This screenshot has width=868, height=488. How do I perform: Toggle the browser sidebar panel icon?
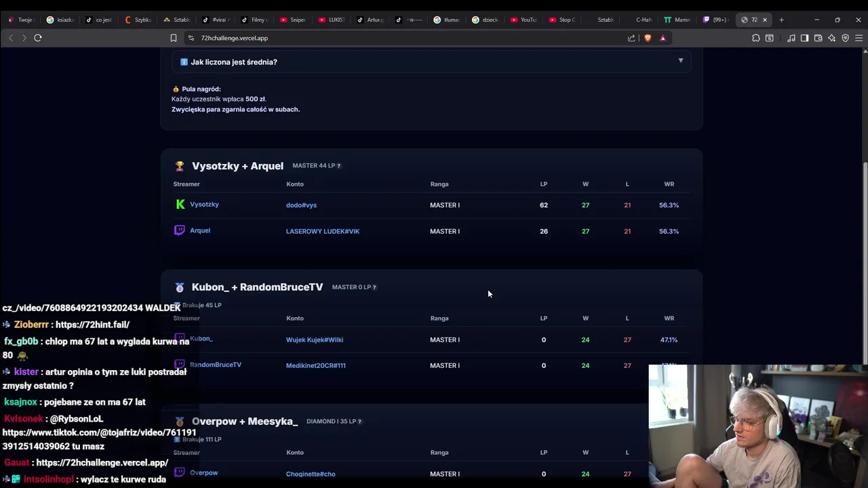pyautogui.click(x=804, y=38)
